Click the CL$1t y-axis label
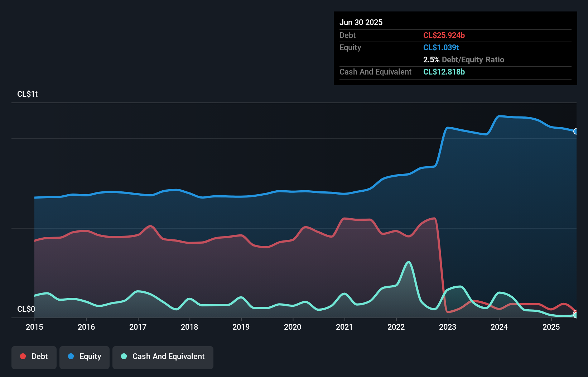 coord(28,94)
